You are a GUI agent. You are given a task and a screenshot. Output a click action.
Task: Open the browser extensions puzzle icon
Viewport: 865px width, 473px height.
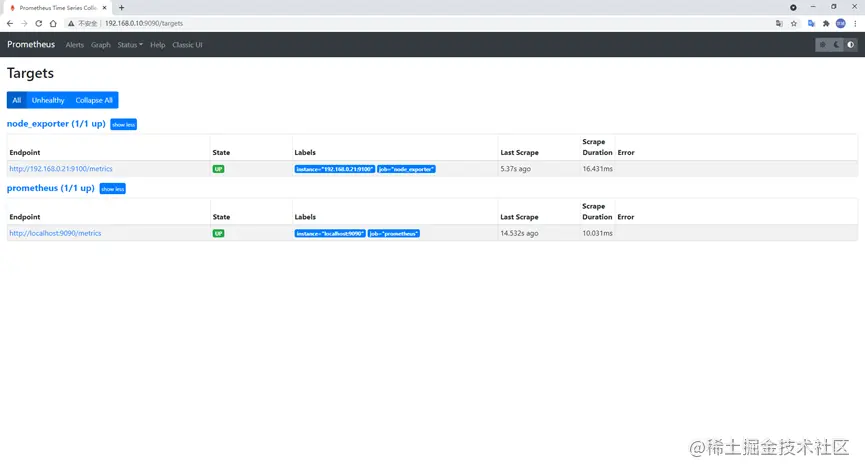click(826, 23)
